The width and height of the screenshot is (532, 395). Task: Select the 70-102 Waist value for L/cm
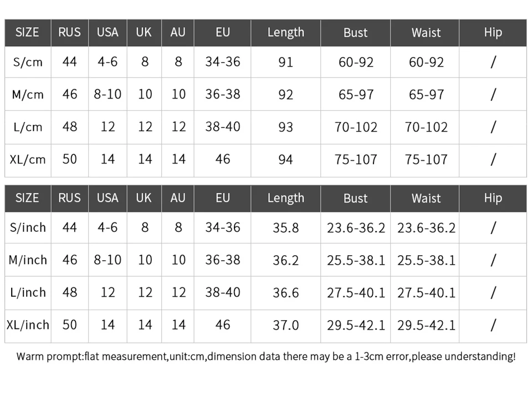426,128
